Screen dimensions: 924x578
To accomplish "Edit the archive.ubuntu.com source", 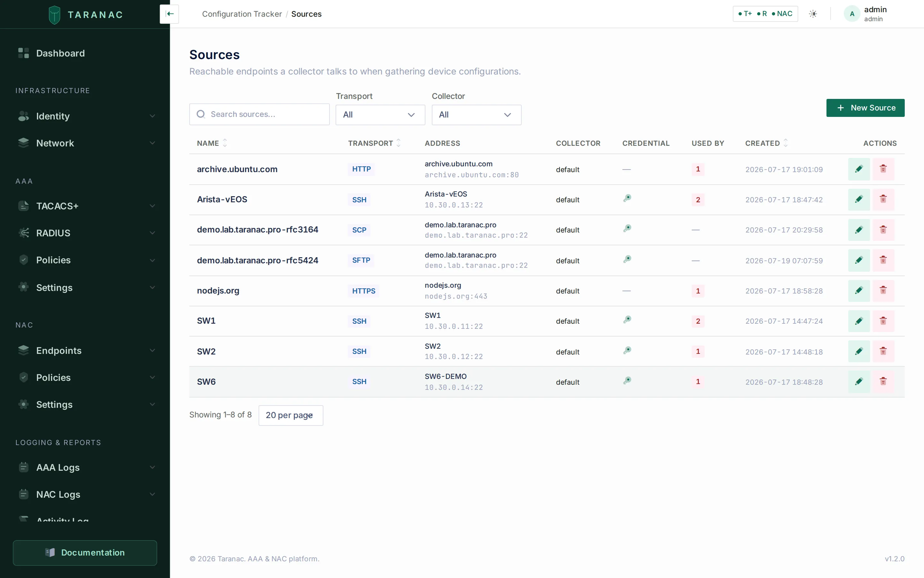I will point(859,169).
